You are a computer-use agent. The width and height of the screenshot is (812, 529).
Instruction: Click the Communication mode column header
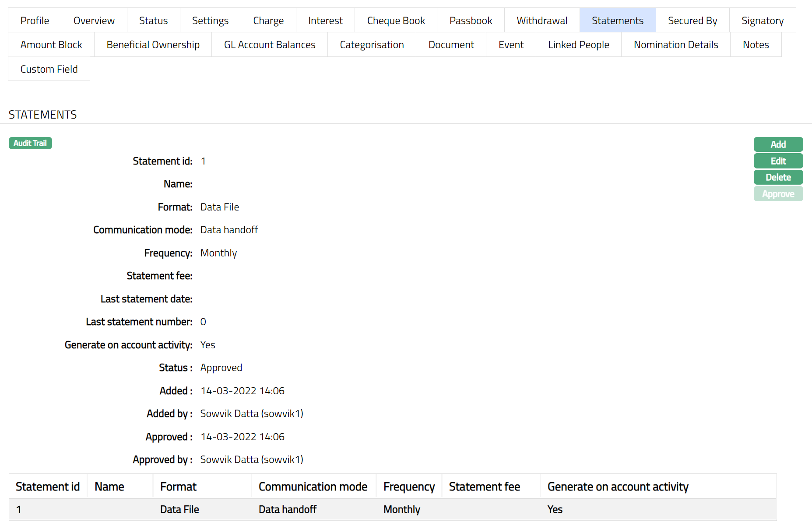[313, 487]
